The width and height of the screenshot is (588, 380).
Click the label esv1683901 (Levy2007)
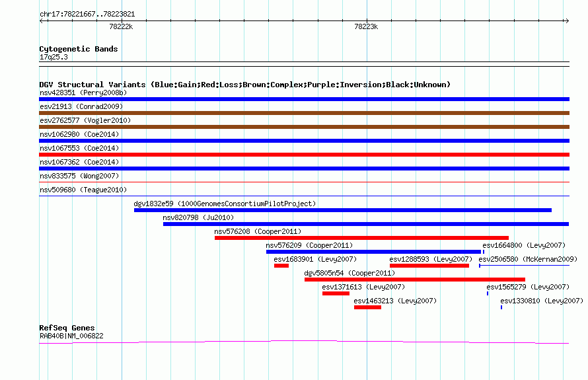315,259
